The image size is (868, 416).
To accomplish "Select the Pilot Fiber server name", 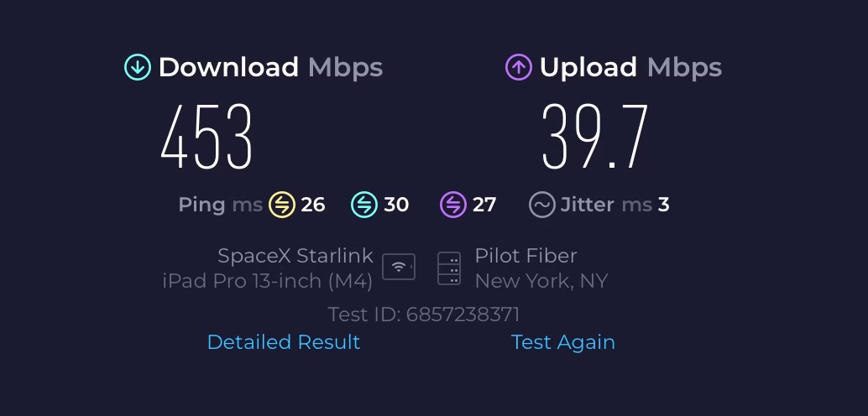I will tap(526, 256).
